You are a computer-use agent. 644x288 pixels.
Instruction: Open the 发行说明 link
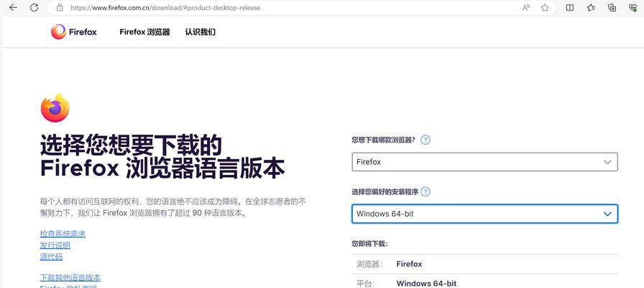(x=55, y=246)
